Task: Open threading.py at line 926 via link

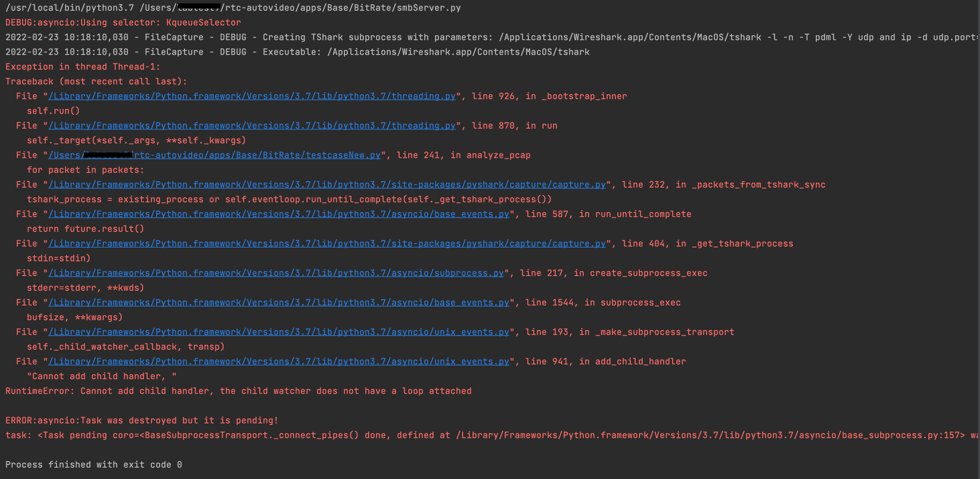Action: [x=251, y=96]
